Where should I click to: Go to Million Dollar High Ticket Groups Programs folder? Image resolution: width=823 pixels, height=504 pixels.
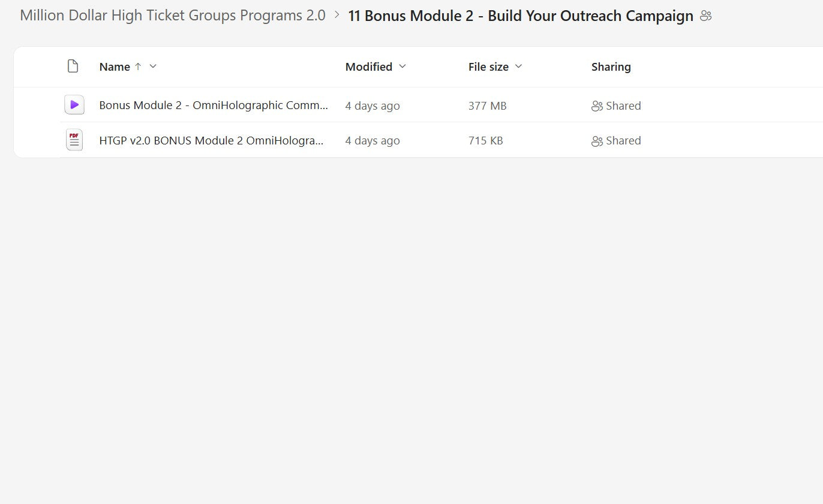(x=173, y=16)
